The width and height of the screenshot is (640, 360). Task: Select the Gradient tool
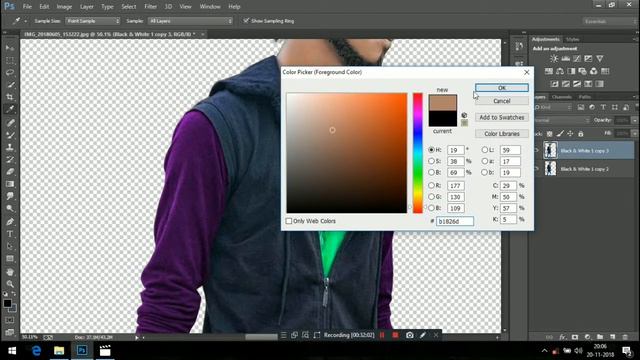(x=10, y=184)
